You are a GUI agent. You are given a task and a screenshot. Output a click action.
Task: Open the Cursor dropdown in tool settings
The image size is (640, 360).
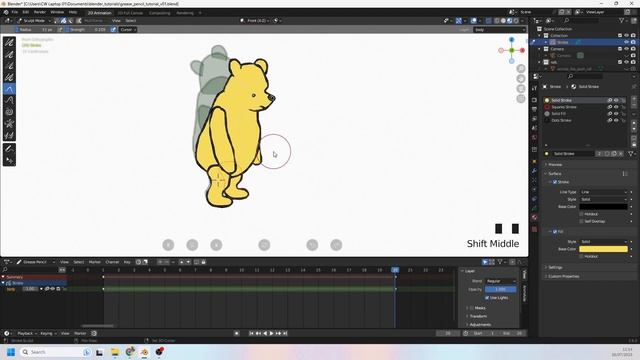coord(128,29)
